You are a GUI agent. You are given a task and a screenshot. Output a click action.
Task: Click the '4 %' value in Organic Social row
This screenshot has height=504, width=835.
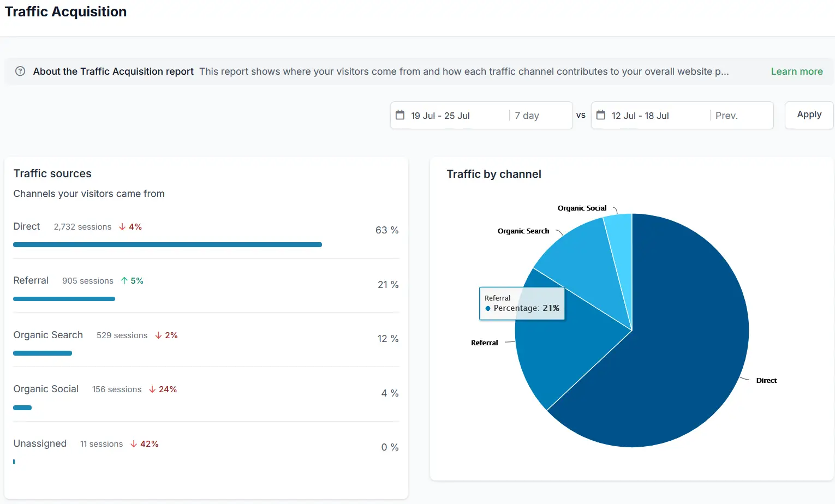pyautogui.click(x=390, y=393)
